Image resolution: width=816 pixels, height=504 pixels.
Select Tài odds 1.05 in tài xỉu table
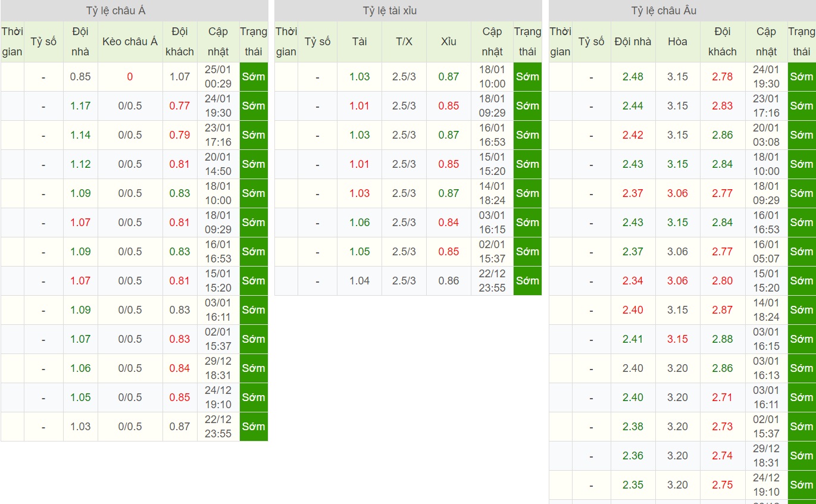coord(359,252)
